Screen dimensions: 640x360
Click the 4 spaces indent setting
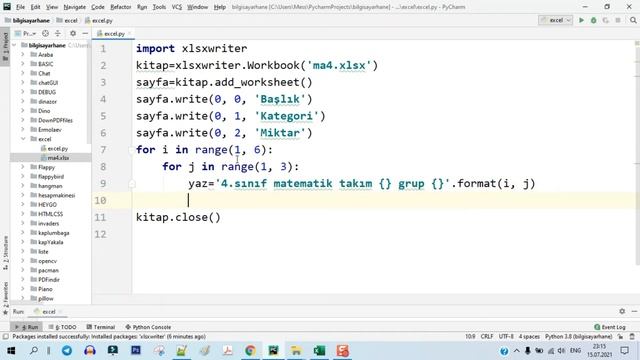pyautogui.click(x=529, y=337)
